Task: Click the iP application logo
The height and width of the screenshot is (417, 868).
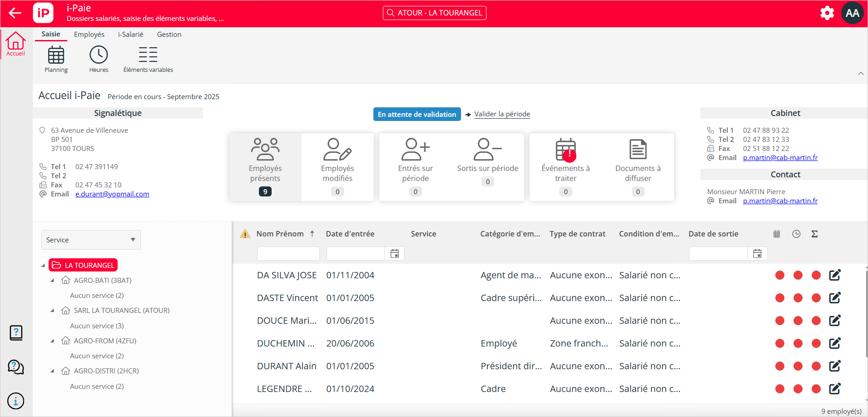Action: [43, 13]
